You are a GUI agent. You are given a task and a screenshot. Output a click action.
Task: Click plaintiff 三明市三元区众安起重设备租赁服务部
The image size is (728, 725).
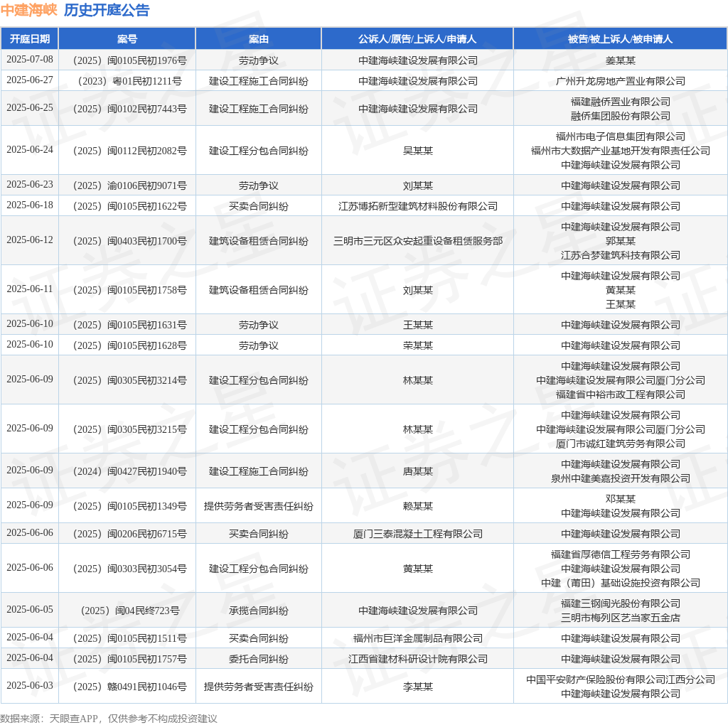[x=418, y=241]
